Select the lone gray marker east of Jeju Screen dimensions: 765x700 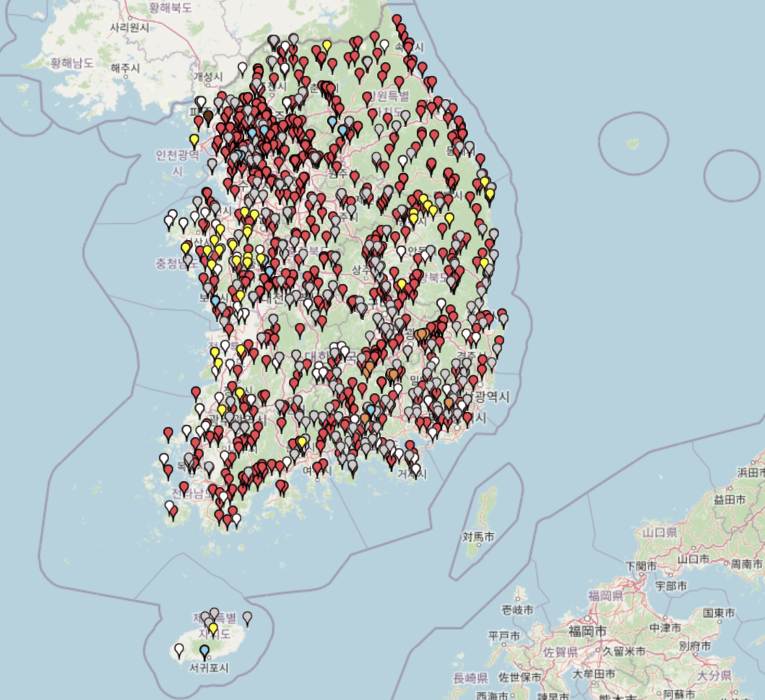pyautogui.click(x=247, y=618)
